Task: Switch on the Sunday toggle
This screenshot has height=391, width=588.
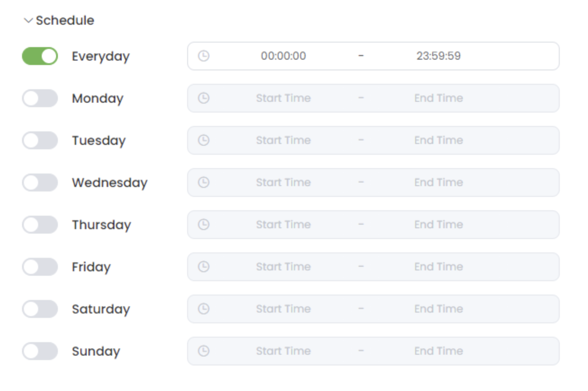Action: point(40,351)
